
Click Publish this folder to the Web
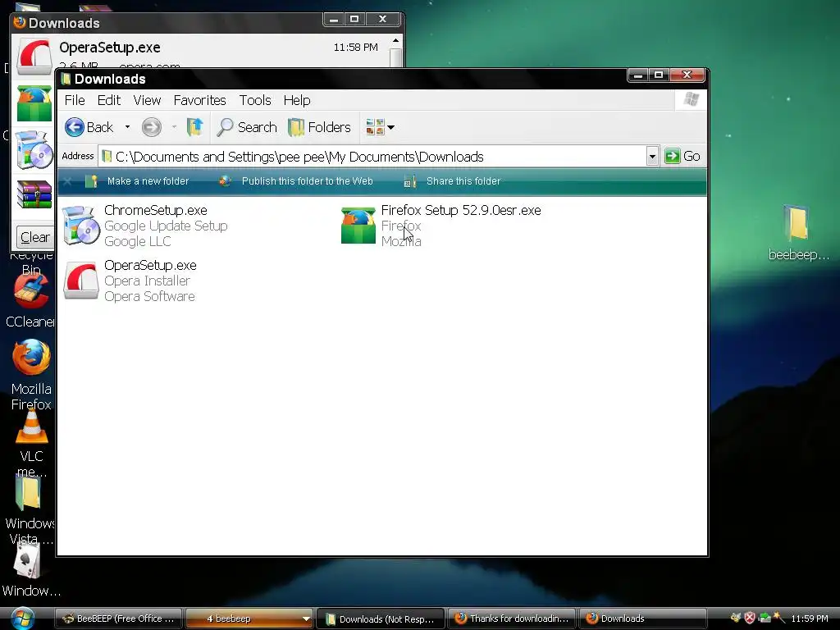[x=295, y=181]
